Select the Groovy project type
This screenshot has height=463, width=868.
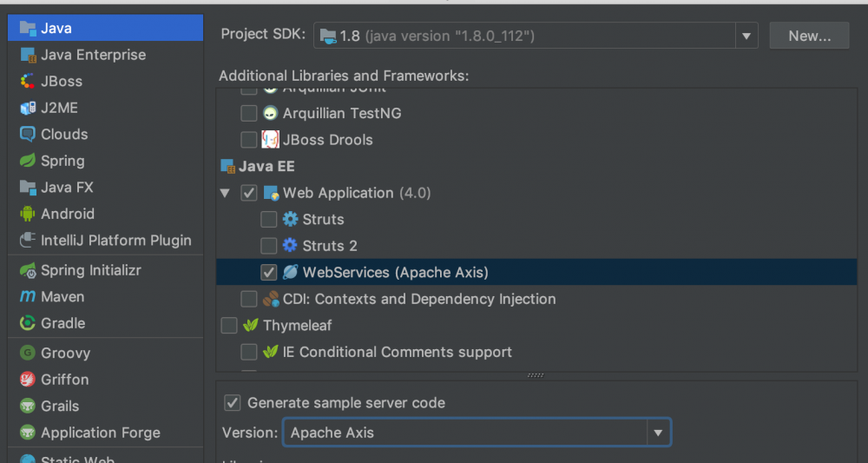106,353
